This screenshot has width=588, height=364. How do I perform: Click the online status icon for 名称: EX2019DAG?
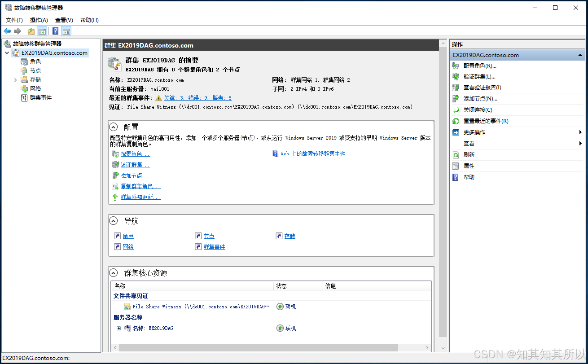[280, 328]
